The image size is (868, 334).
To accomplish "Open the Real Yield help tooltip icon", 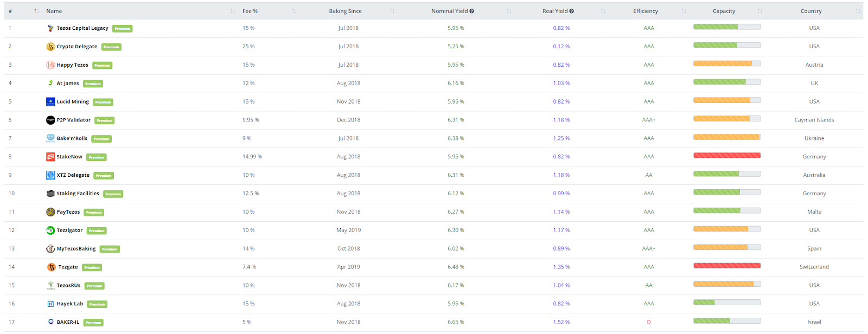I will (572, 11).
